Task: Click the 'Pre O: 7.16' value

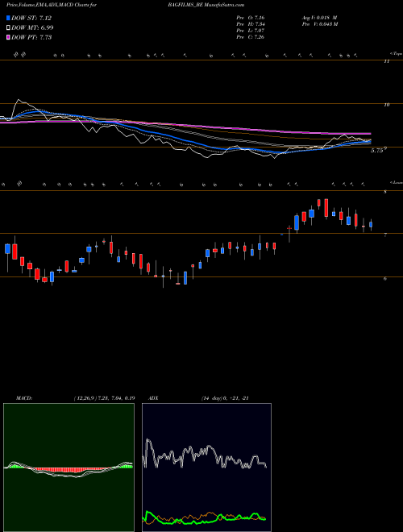Action: tap(251, 18)
